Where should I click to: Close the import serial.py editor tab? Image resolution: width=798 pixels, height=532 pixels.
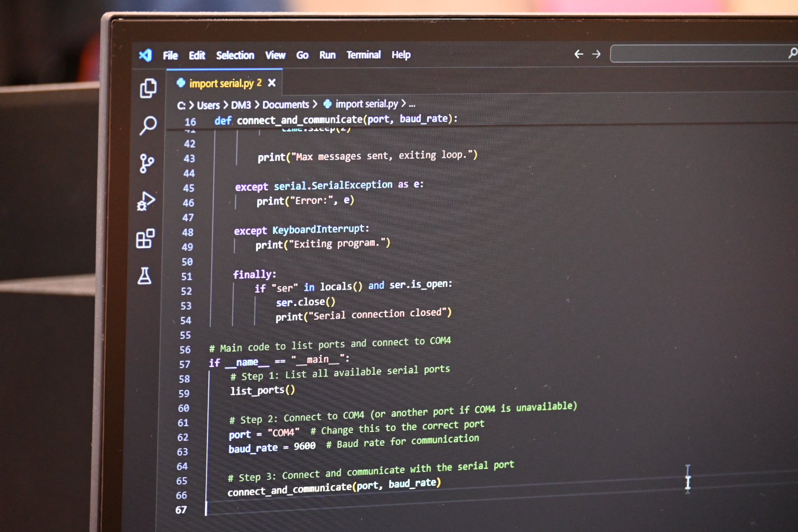click(x=271, y=83)
